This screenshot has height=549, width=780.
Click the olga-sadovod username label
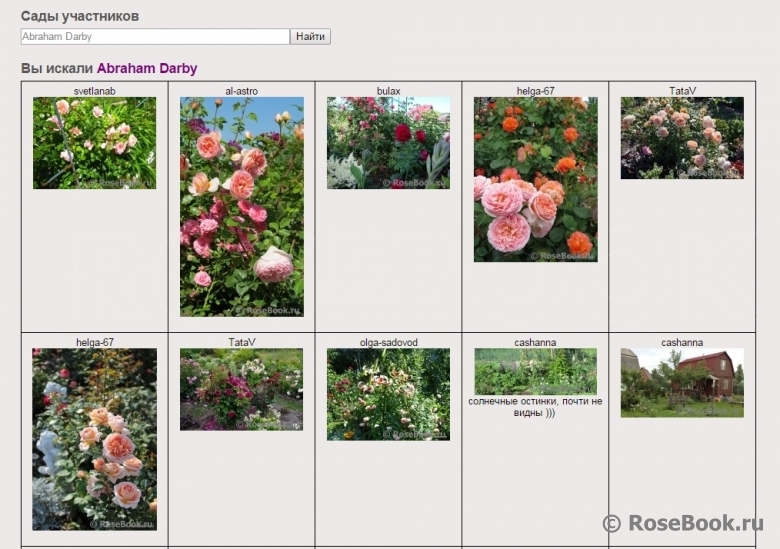pyautogui.click(x=388, y=342)
